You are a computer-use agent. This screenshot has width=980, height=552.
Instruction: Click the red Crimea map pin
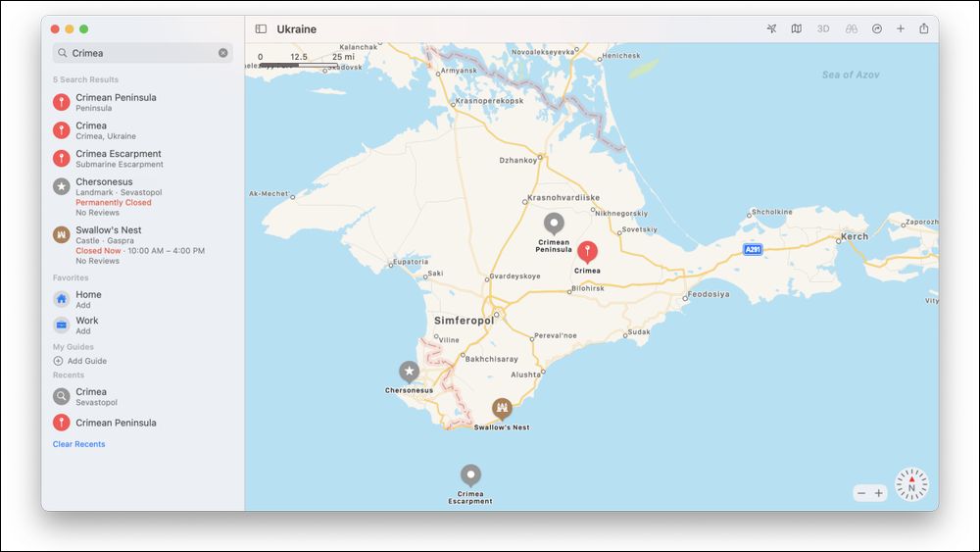point(587,252)
